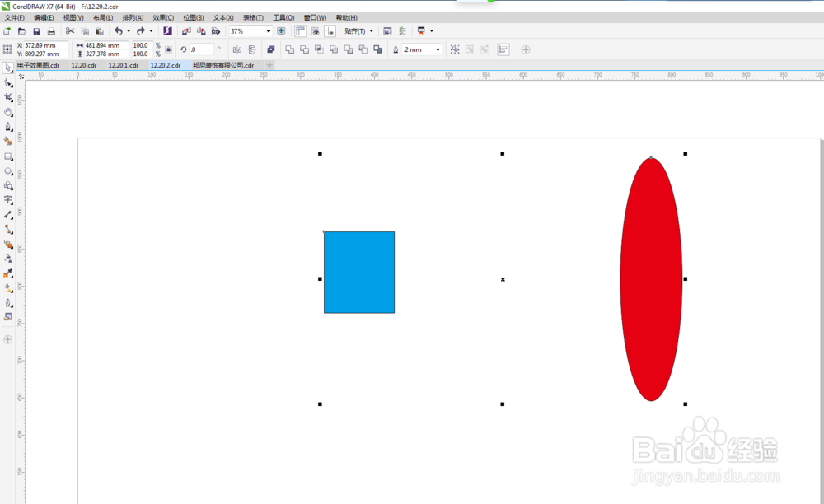The height and width of the screenshot is (504, 824).
Task: Mirror selection vertically
Action: coord(251,49)
